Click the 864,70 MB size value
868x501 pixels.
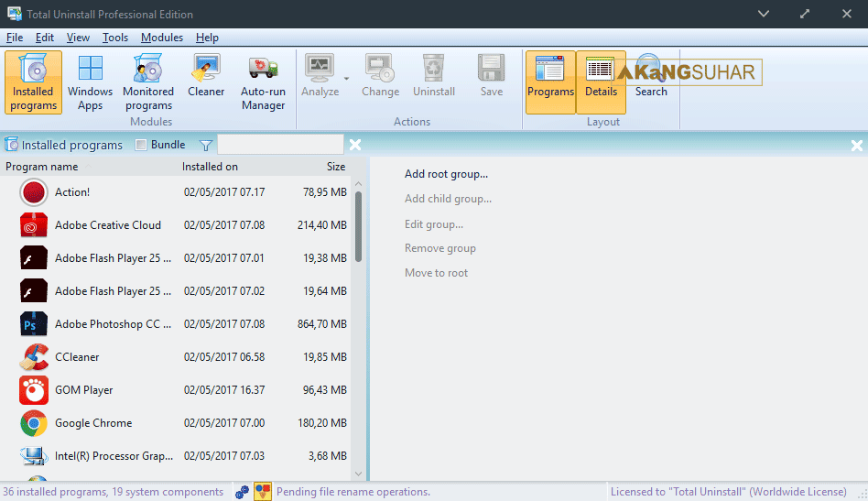[322, 324]
